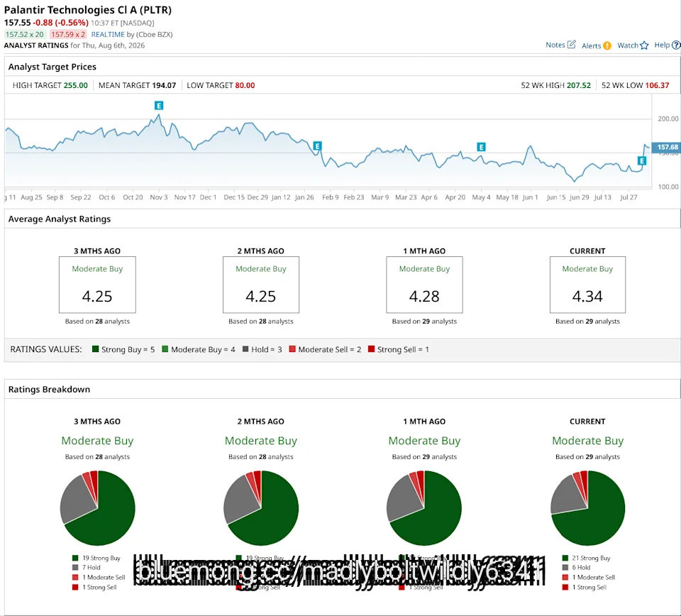Click the Strong Buy dark green legend swatch
The image size is (681, 616).
pyautogui.click(x=96, y=349)
